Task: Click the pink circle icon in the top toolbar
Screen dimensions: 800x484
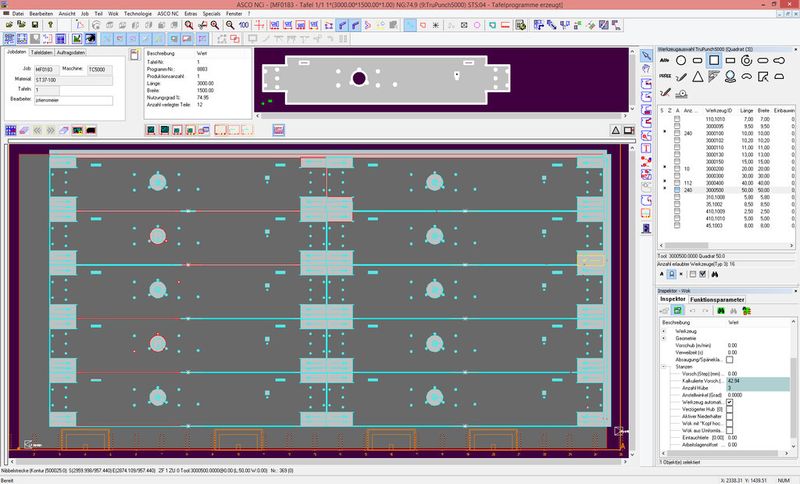Action: tap(477, 24)
